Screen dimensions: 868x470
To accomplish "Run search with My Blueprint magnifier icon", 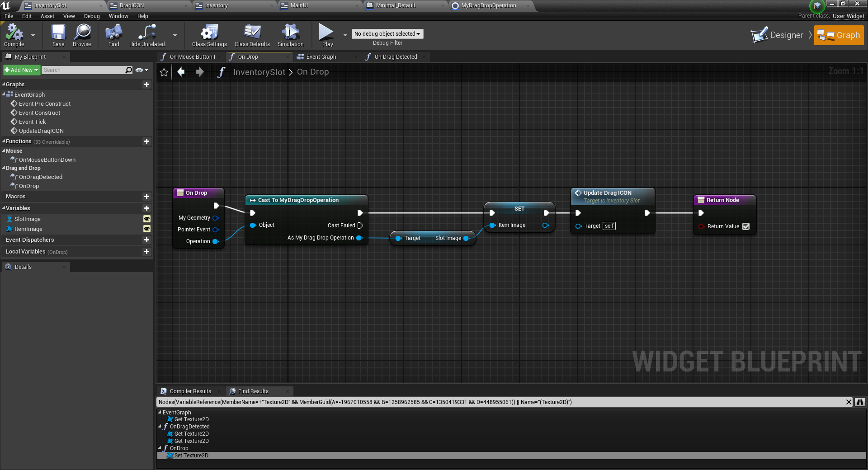I will tap(129, 70).
